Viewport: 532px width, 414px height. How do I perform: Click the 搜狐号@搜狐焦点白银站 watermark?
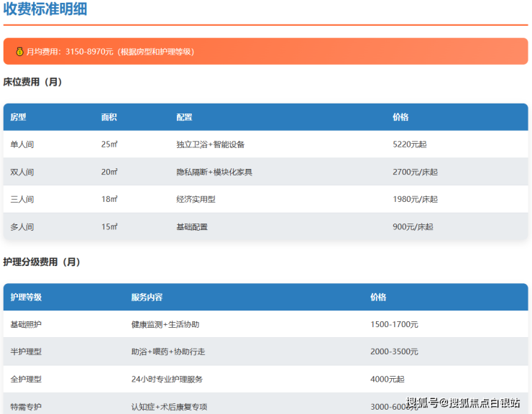(463, 403)
